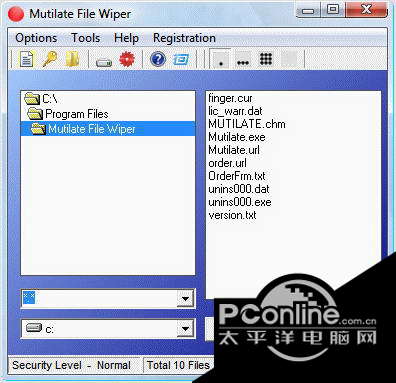This screenshot has width=396, height=383.
Task: Minimize the Mutilate File Wiper window
Action: click(308, 10)
